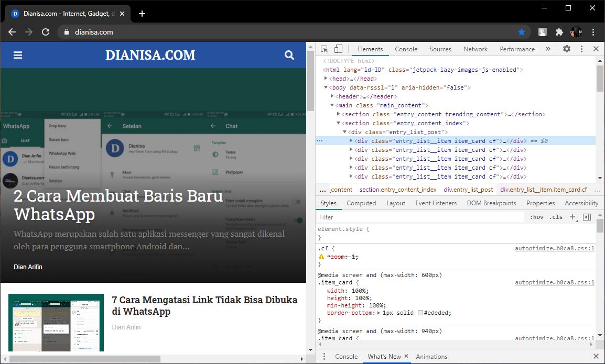Close the What's New tab
Viewport: 605px width, 364px height.
click(406, 356)
